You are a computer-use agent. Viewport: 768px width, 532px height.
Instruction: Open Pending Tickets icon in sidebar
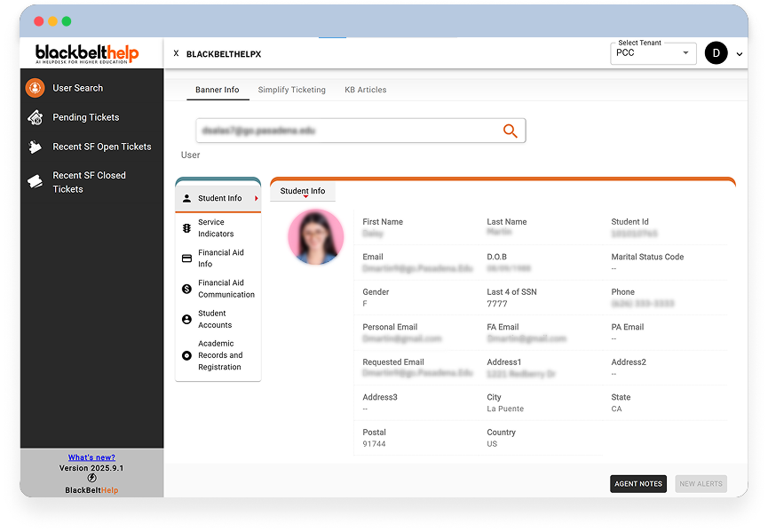click(x=35, y=117)
